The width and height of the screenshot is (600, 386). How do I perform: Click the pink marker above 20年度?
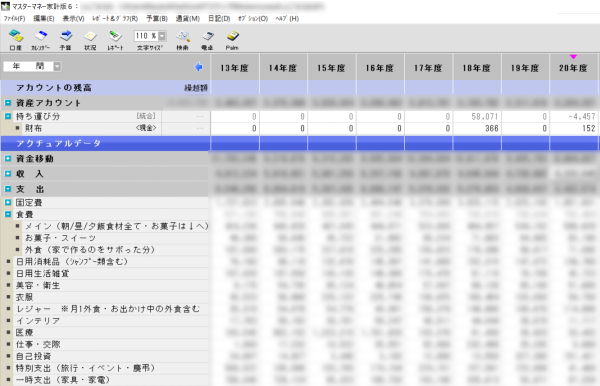coord(573,57)
